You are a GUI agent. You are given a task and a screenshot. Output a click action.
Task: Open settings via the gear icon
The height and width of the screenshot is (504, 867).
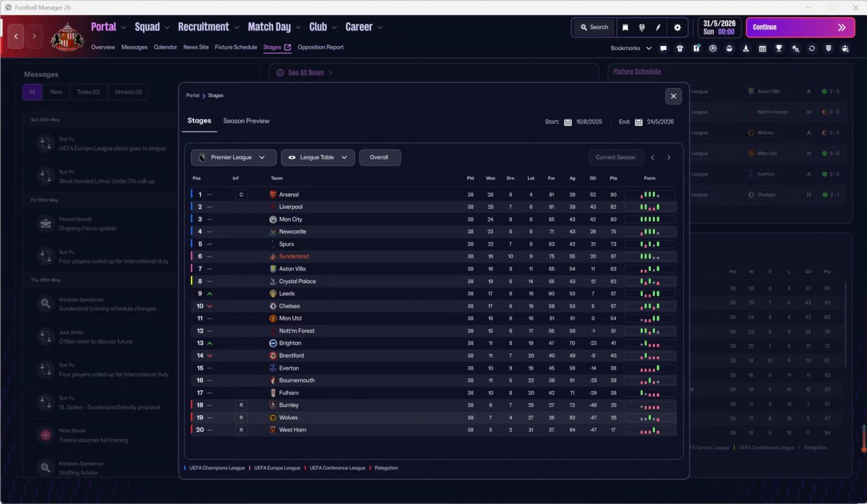677,27
